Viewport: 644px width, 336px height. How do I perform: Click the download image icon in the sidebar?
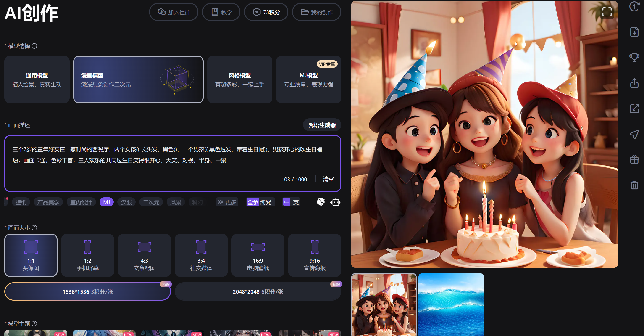point(634,32)
